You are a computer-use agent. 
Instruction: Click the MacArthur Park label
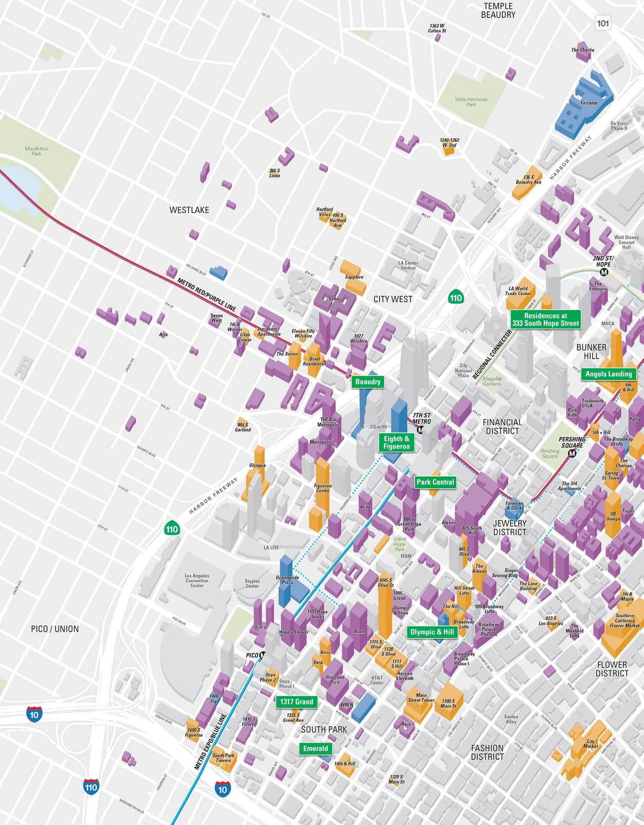tap(36, 151)
